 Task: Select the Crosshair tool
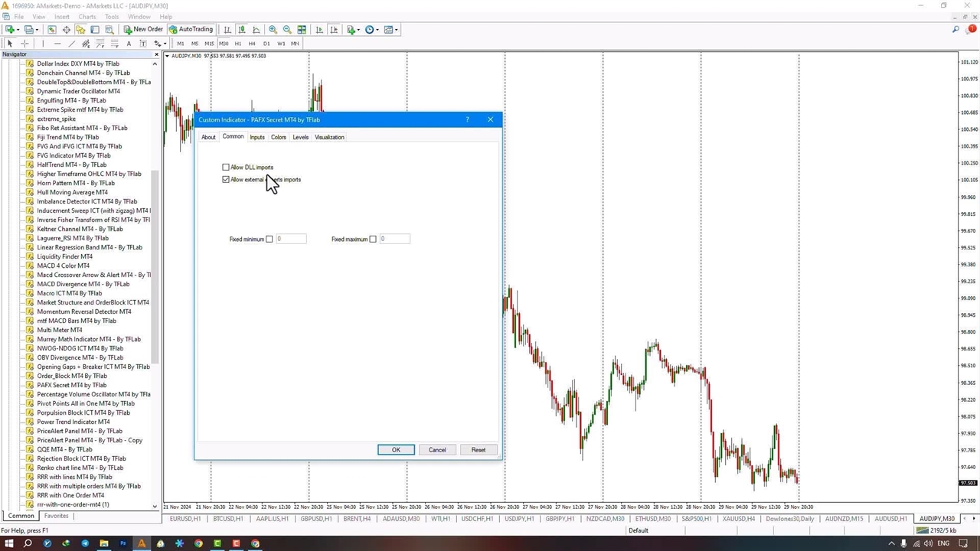pyautogui.click(x=24, y=44)
